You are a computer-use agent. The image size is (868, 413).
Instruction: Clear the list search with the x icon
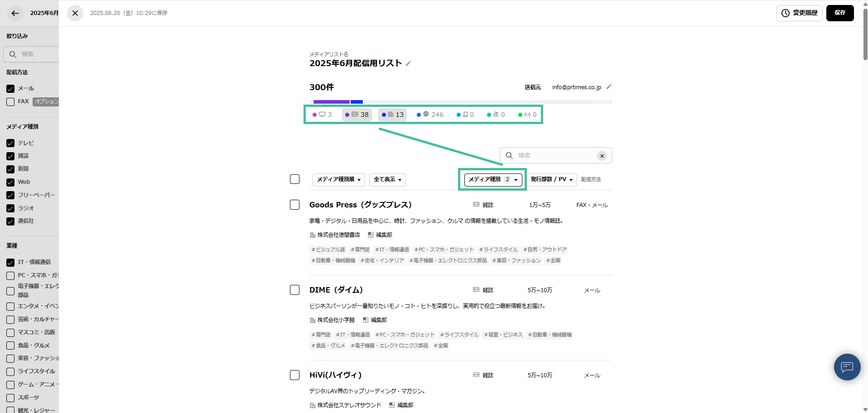[x=602, y=156]
